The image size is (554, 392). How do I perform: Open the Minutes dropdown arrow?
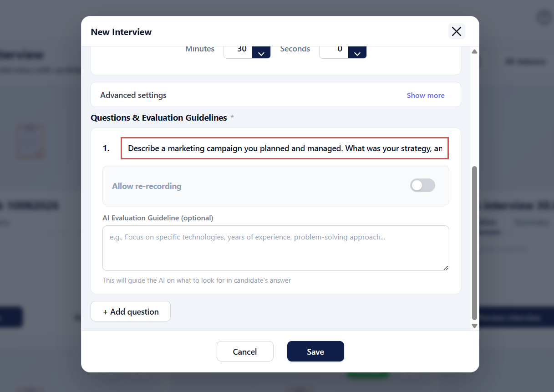click(x=261, y=52)
